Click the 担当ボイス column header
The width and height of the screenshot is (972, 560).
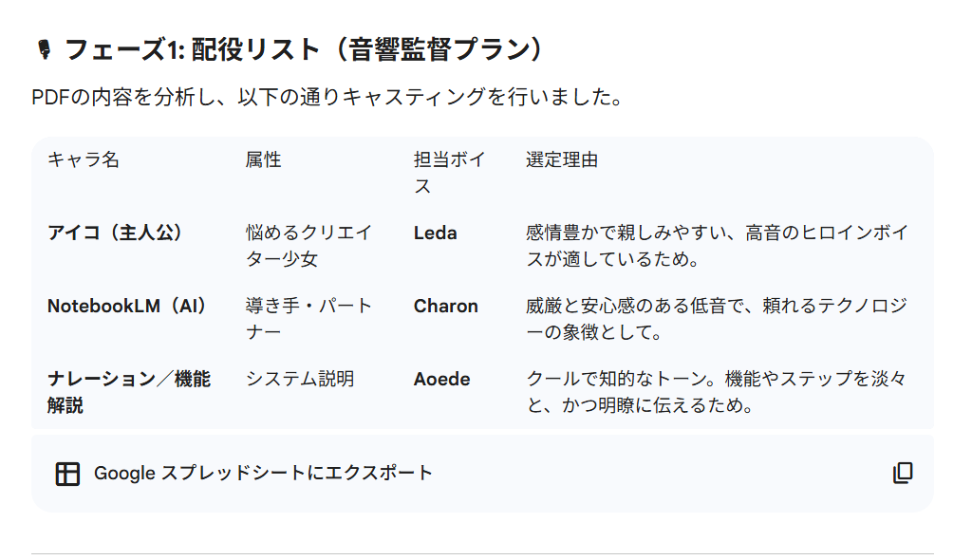(x=449, y=173)
